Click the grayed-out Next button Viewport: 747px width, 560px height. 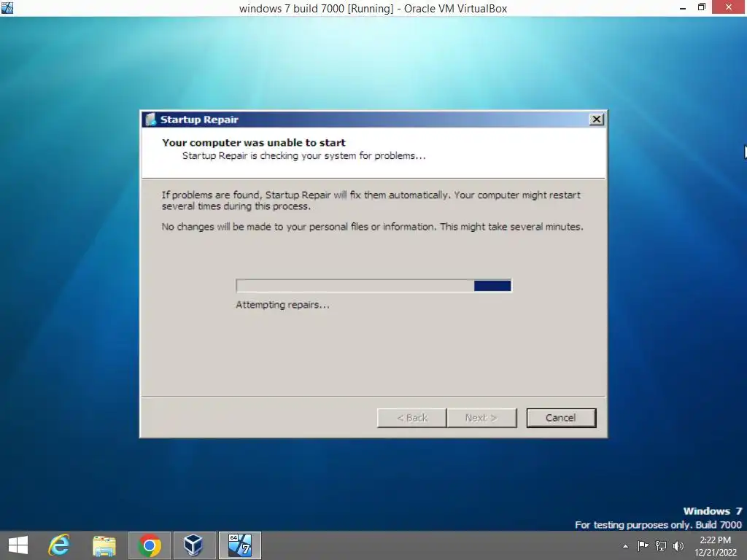pyautogui.click(x=481, y=418)
